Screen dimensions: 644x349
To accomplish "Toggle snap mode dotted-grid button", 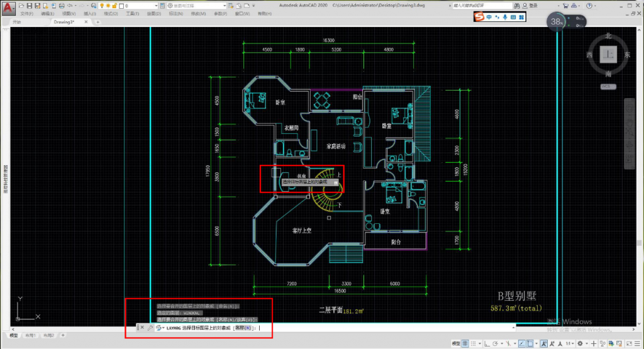I will 473,343.
